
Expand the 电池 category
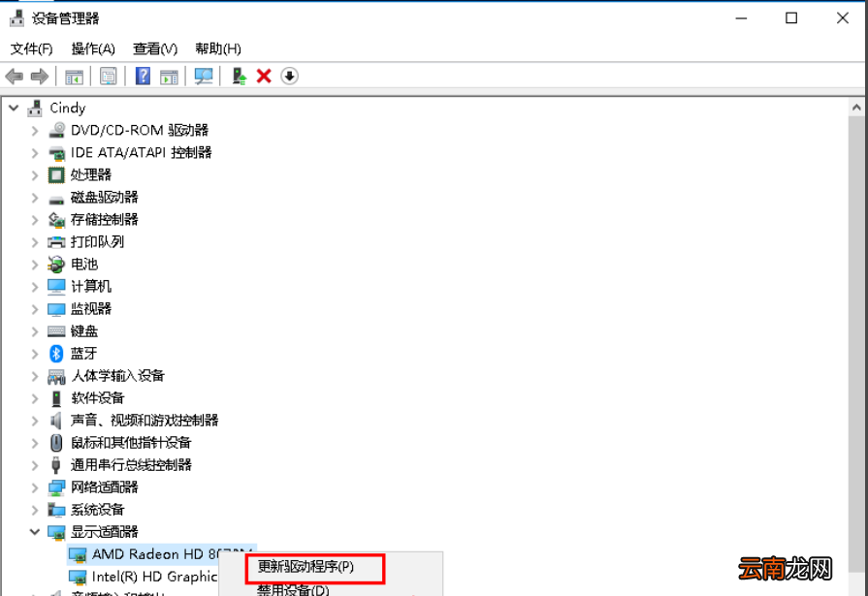(x=35, y=265)
